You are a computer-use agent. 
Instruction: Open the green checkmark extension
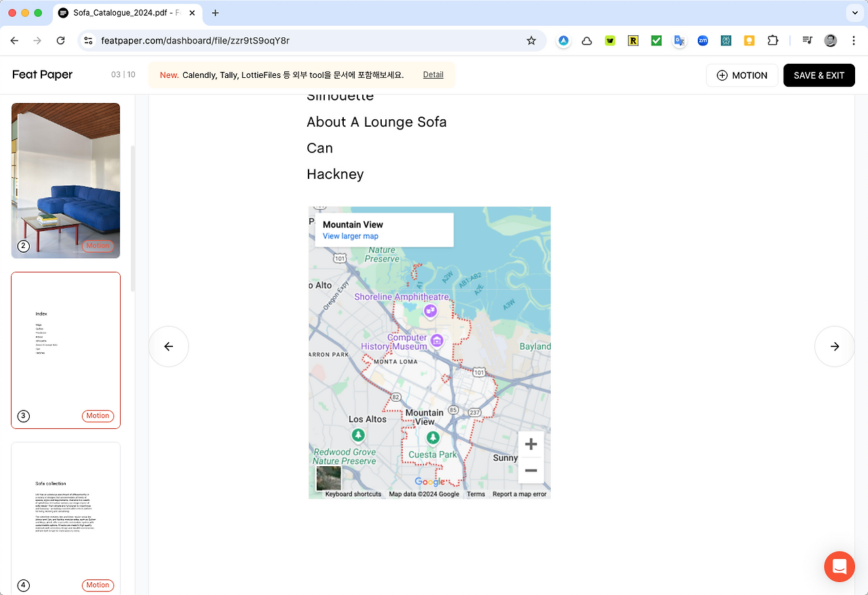(x=656, y=41)
